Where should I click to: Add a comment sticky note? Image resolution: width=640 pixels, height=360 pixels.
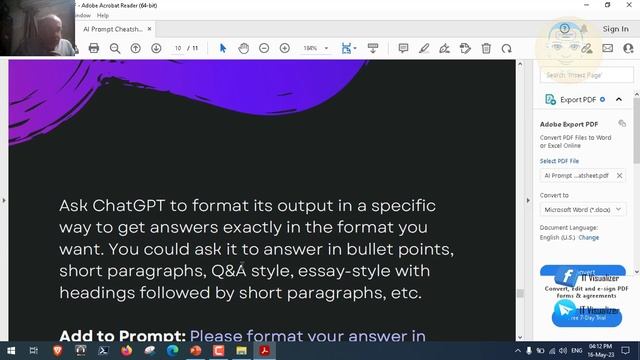(x=403, y=48)
